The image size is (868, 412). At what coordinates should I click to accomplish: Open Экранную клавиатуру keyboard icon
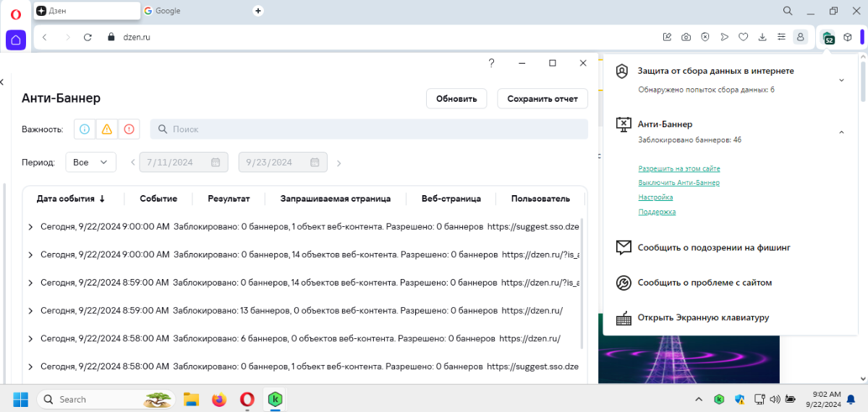click(624, 317)
